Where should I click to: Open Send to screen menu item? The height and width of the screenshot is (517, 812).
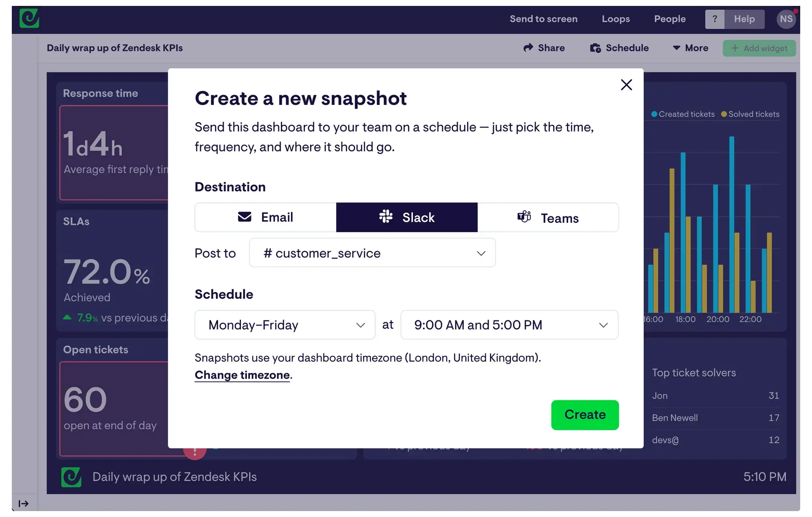(x=544, y=19)
